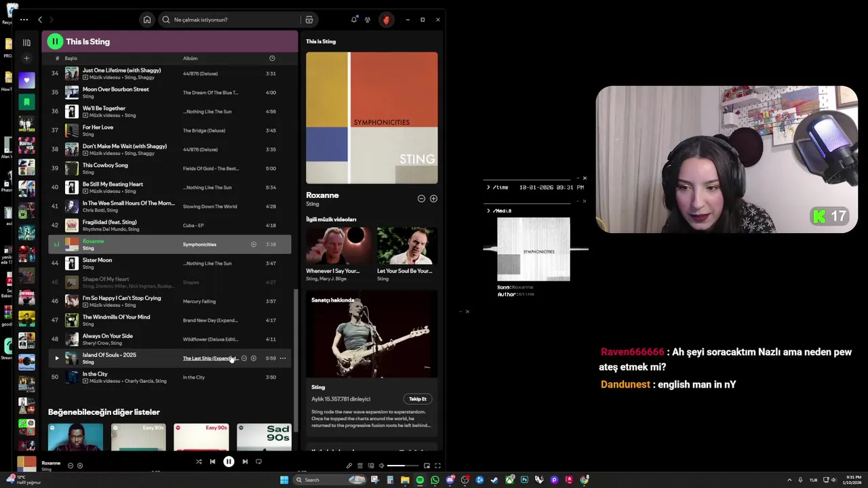The height and width of the screenshot is (488, 868).
Task: Click plus icon next to Roxanne in player bar
Action: (80, 466)
